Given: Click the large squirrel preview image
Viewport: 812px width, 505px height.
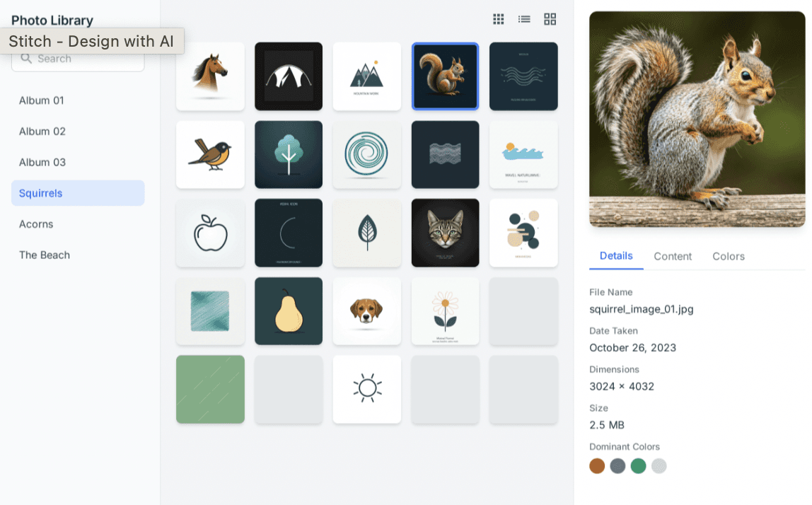Looking at the screenshot, I should (697, 119).
